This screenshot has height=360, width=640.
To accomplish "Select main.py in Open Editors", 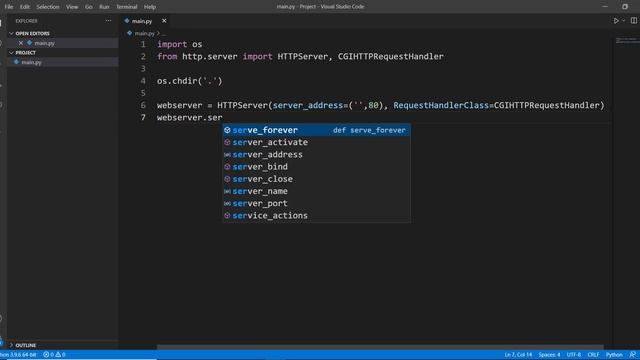I will 44,43.
